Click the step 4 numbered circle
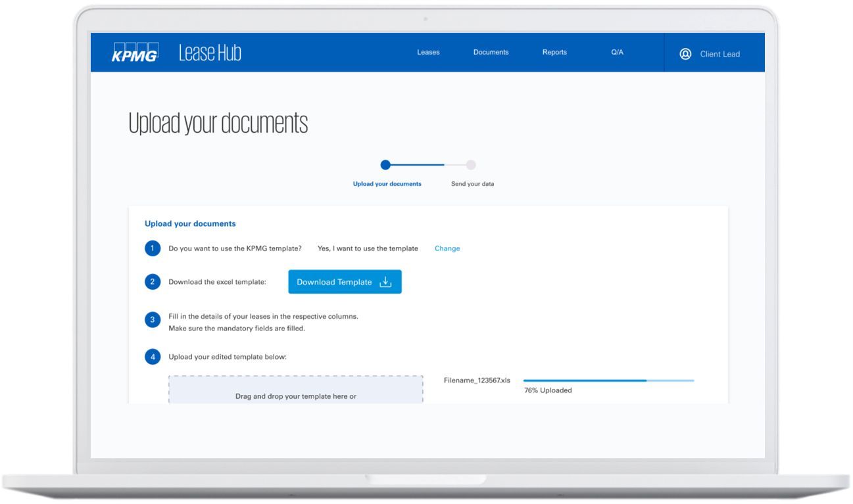The height and width of the screenshot is (504, 853). [153, 357]
